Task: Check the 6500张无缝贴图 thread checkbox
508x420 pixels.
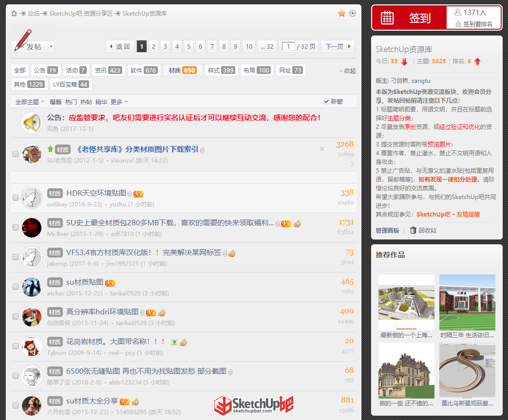Action: pyautogui.click(x=16, y=376)
